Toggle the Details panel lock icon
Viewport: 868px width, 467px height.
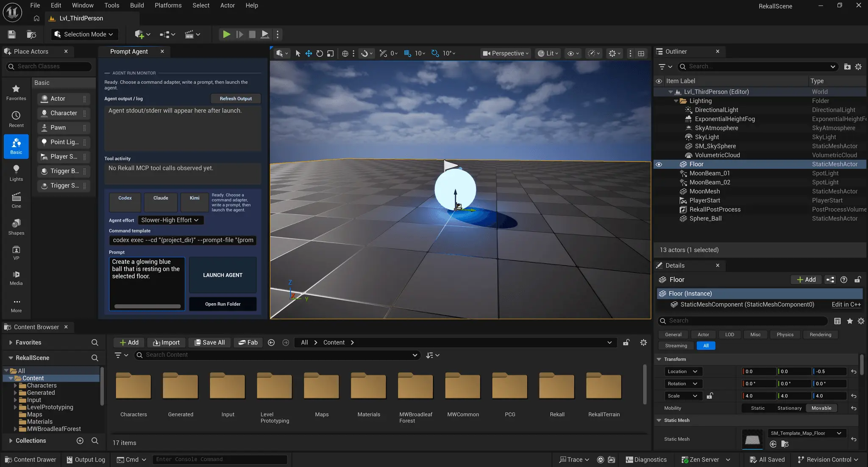(x=857, y=280)
